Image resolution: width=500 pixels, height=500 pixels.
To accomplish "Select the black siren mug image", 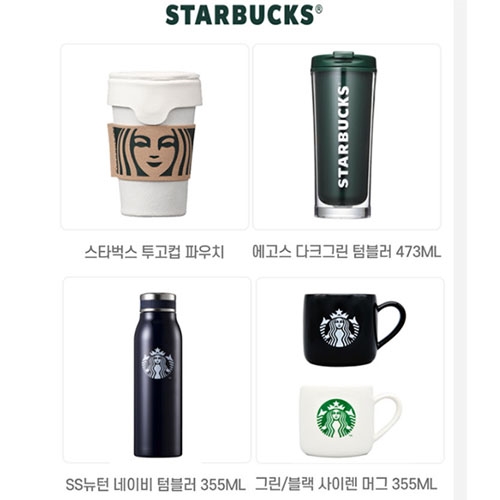I will (x=354, y=330).
